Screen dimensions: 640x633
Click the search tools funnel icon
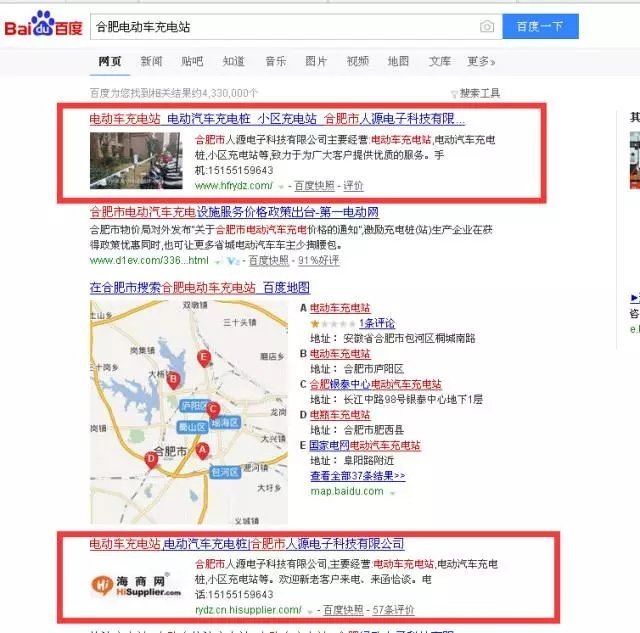point(454,94)
